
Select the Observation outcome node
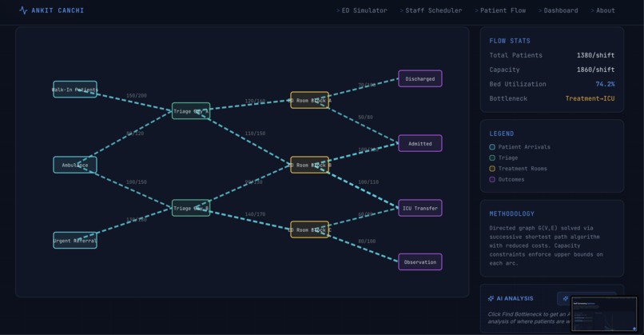click(420, 261)
